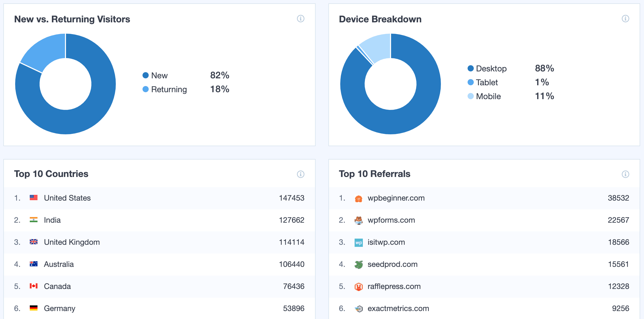Click the wpforms.com bear icon

coord(359,220)
